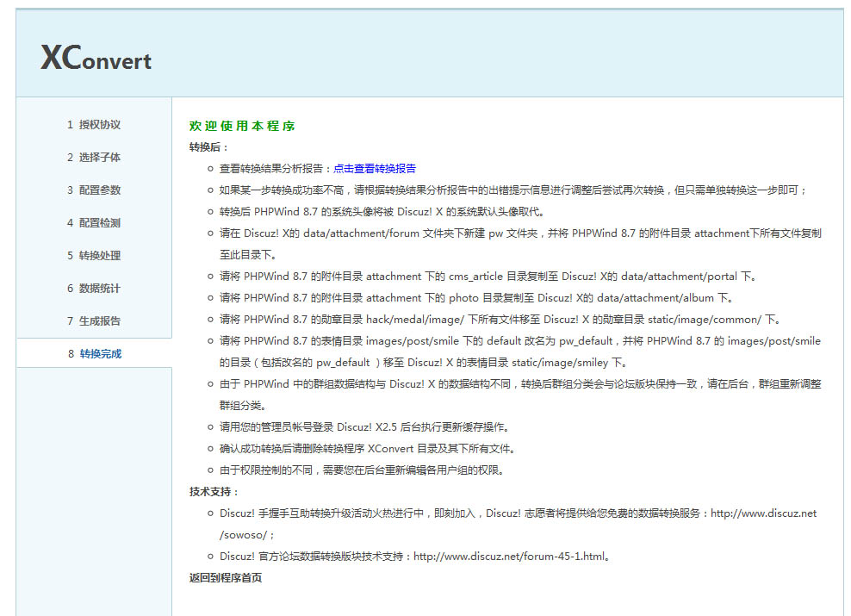Select step 7 生成报告
This screenshot has width=851, height=616.
[x=94, y=321]
